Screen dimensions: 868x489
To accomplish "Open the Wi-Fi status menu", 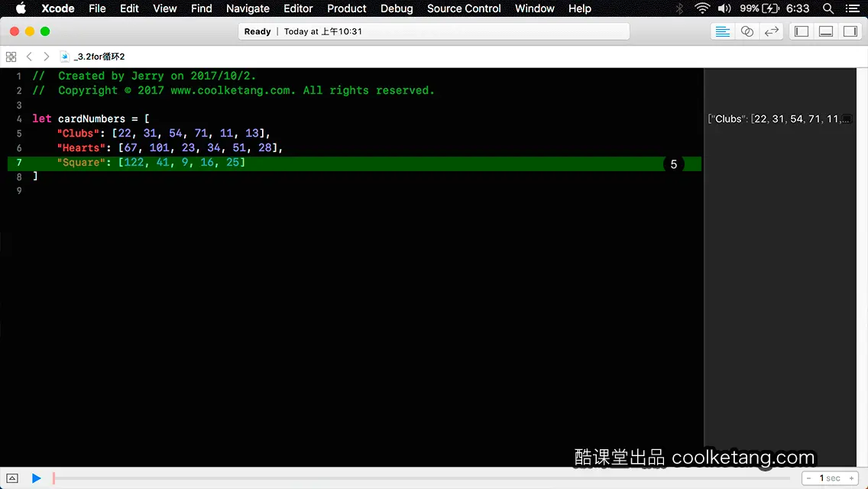I will pyautogui.click(x=702, y=8).
